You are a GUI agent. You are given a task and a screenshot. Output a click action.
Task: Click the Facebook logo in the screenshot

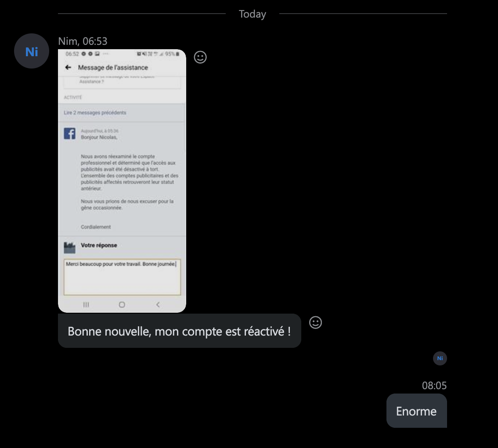70,134
